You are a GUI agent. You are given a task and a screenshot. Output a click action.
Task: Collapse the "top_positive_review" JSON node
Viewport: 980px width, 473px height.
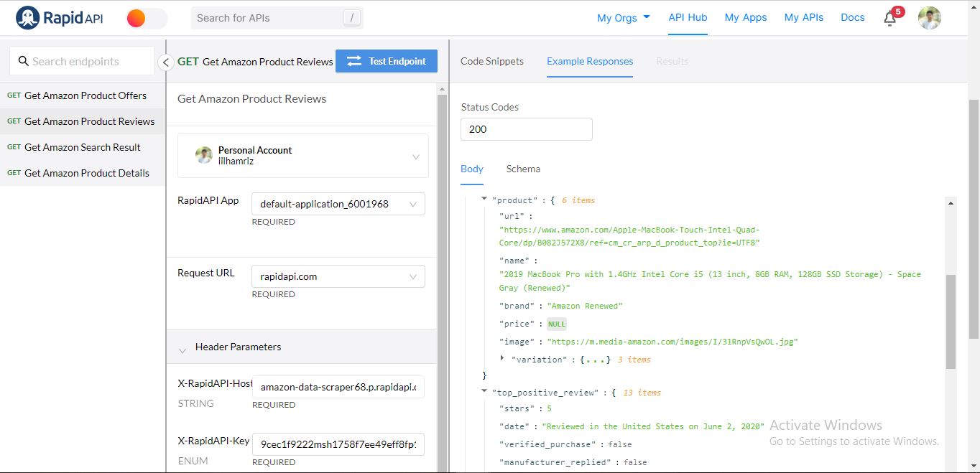click(484, 392)
